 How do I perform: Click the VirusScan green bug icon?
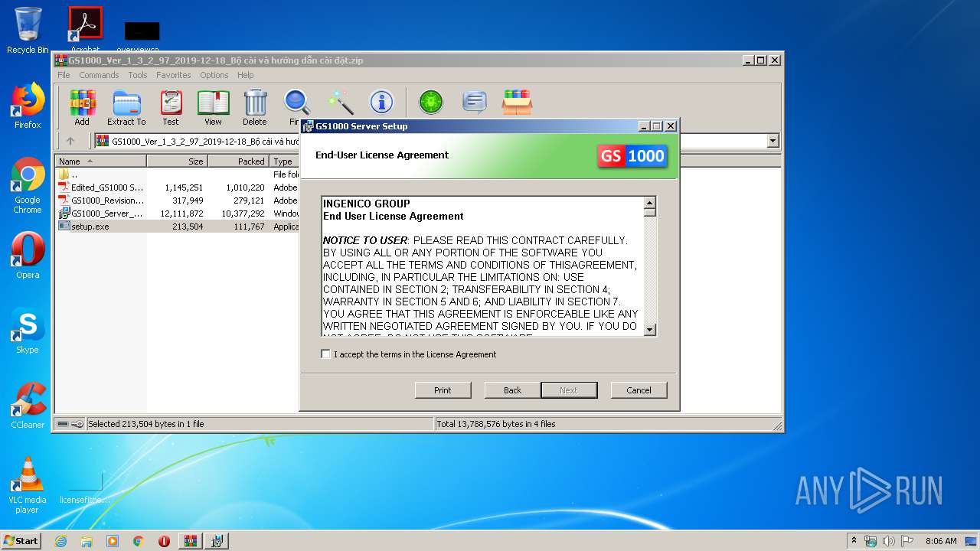point(431,102)
